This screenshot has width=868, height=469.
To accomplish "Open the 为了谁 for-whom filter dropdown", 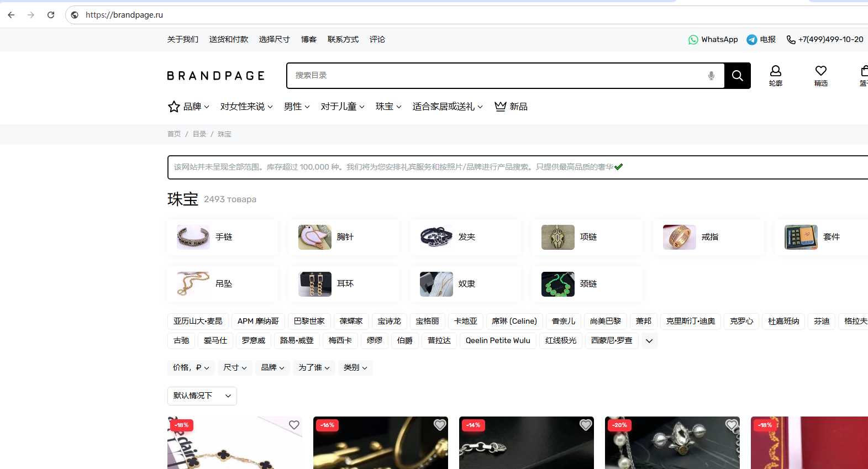I will (314, 368).
